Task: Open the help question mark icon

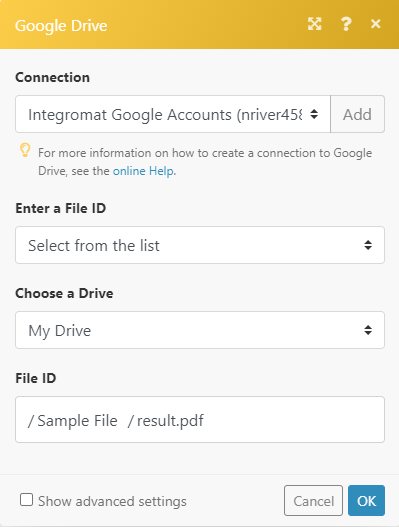Action: pos(346,24)
